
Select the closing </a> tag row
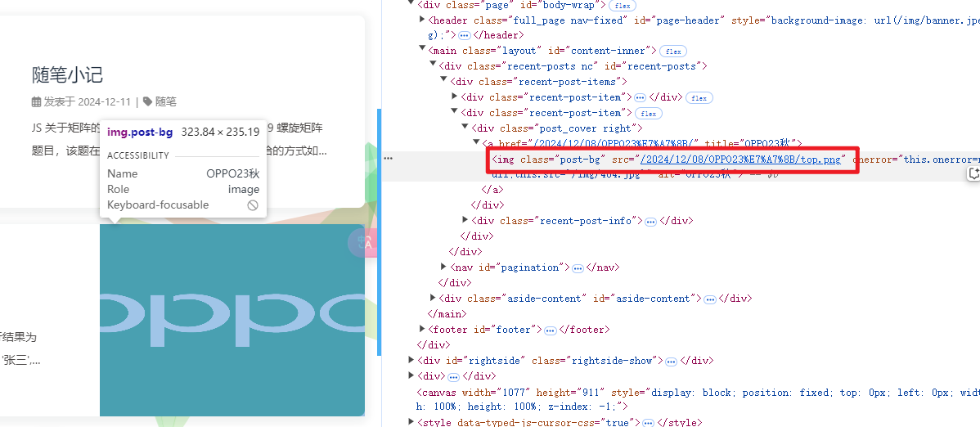[x=492, y=190]
